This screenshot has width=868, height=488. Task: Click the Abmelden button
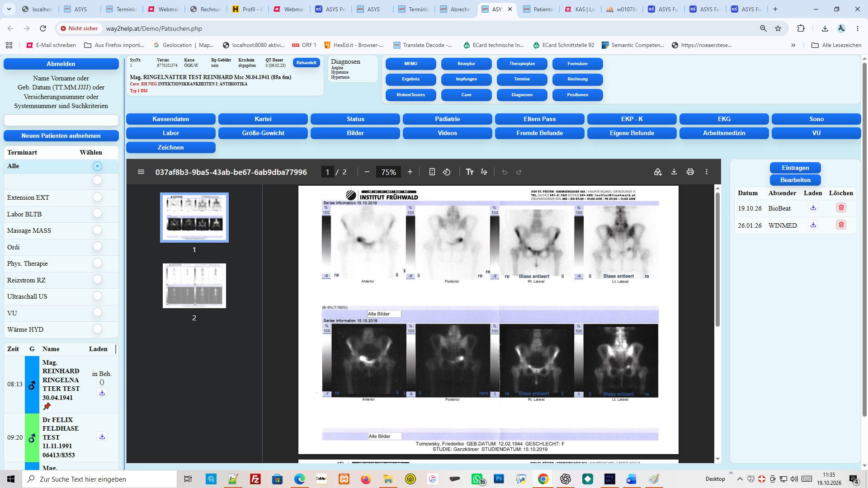(61, 64)
